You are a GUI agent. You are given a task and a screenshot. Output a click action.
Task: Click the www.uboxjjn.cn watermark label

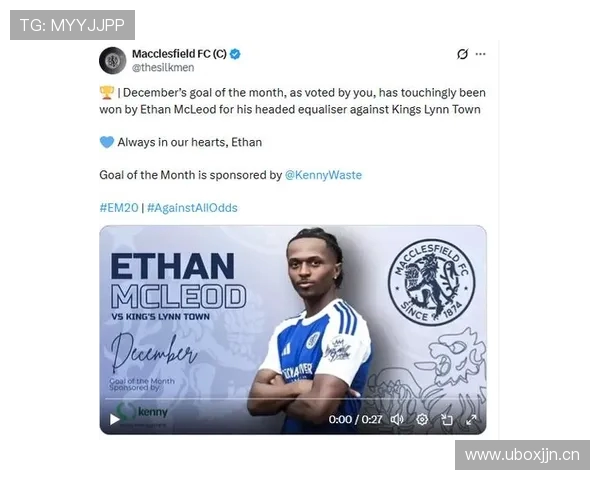[x=522, y=455]
